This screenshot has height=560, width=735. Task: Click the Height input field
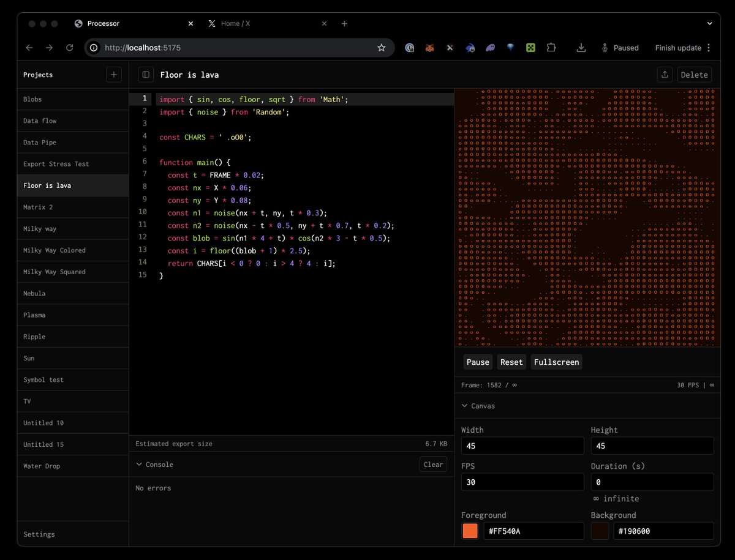coord(652,446)
